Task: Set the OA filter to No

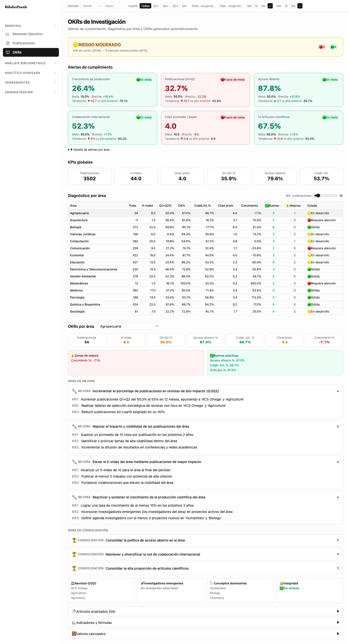Action: 263,6
